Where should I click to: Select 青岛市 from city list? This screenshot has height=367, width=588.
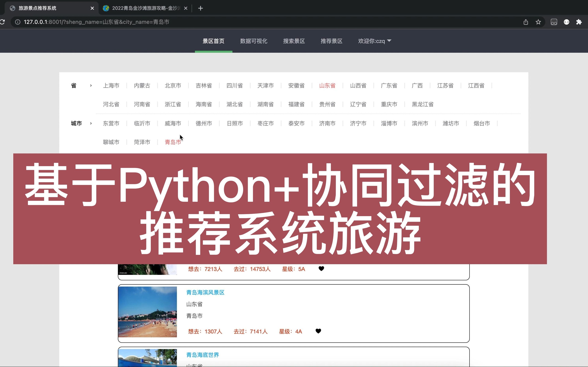click(173, 142)
